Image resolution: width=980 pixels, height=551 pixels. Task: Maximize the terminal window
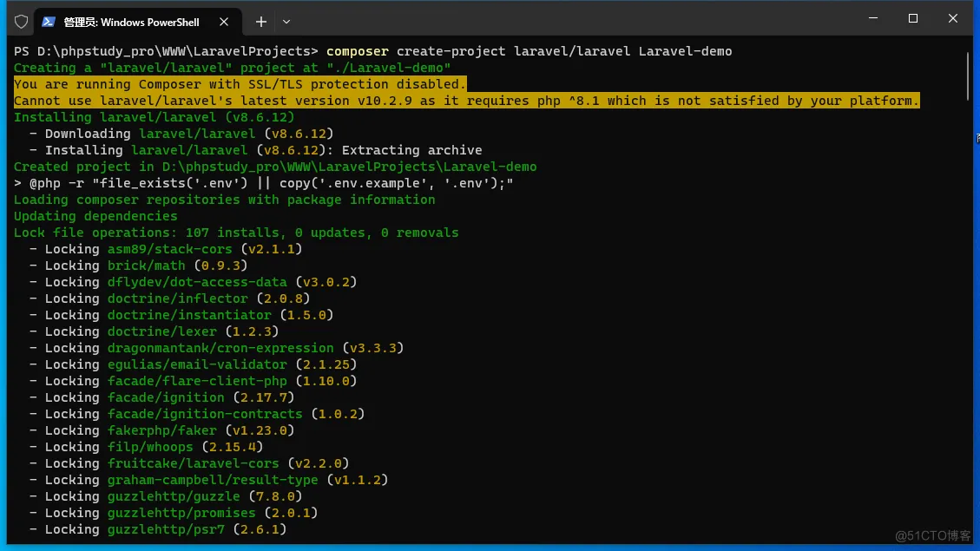(x=913, y=18)
